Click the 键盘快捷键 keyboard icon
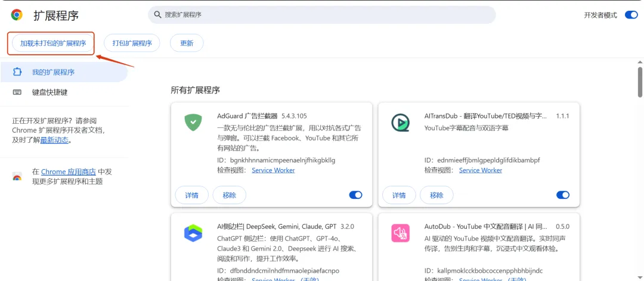 click(17, 92)
